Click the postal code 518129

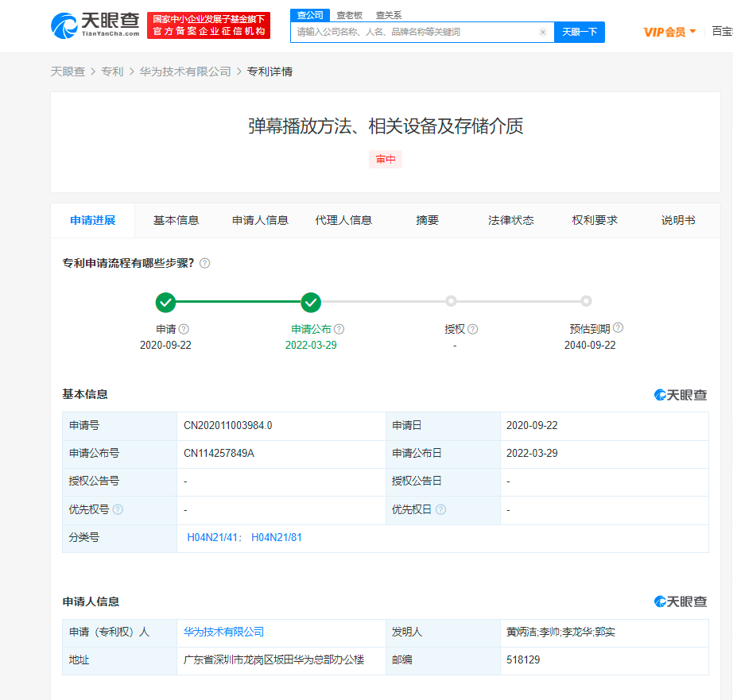[x=523, y=660]
